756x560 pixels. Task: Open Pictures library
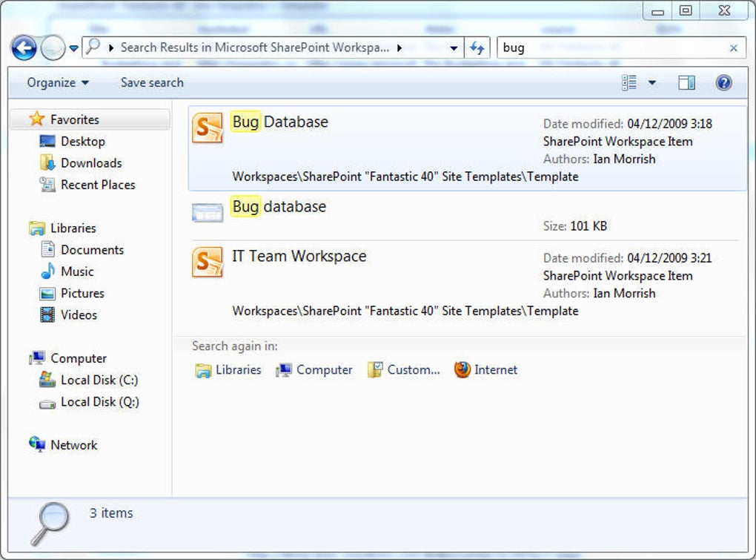pyautogui.click(x=82, y=293)
